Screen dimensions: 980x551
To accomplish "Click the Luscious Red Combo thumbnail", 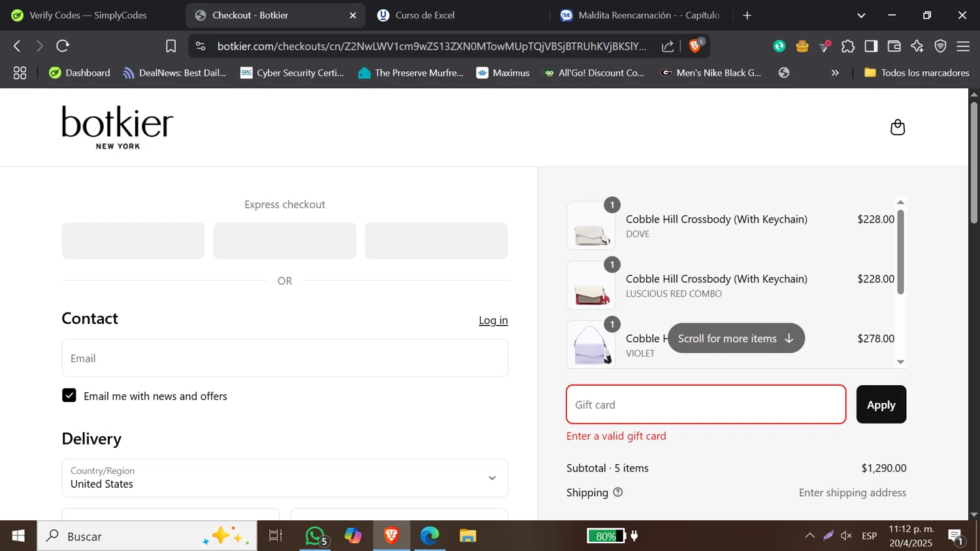I will 591,285.
